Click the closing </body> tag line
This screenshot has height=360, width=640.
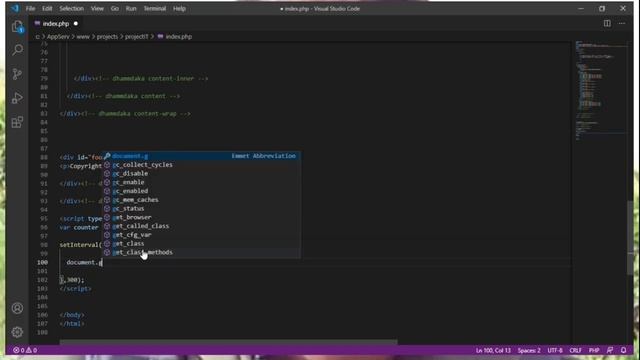click(72, 315)
